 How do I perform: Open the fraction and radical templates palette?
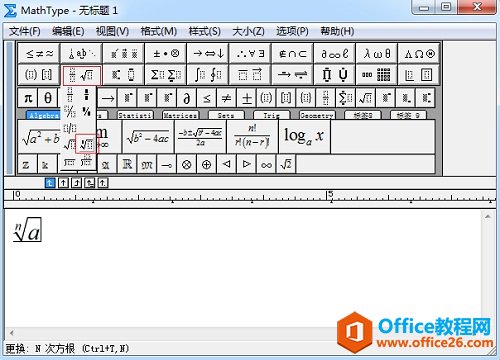82,75
